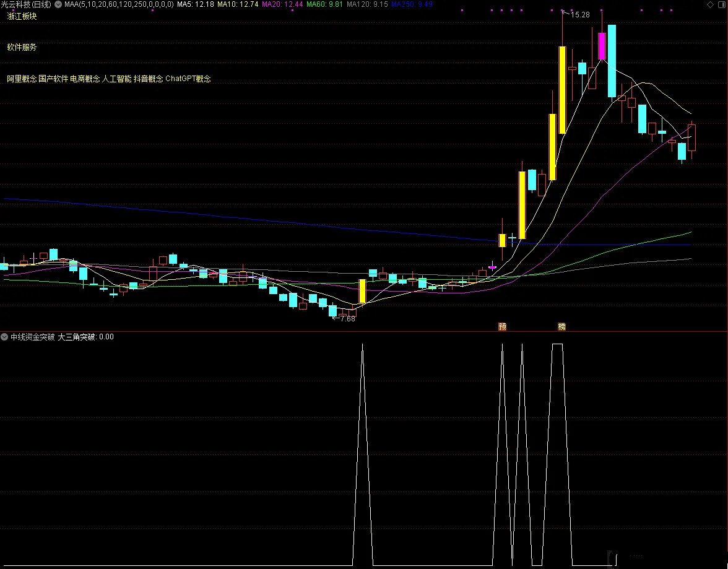Click the 榜 marker below the chart
Screen dimensions: 728x569
[x=561, y=326]
